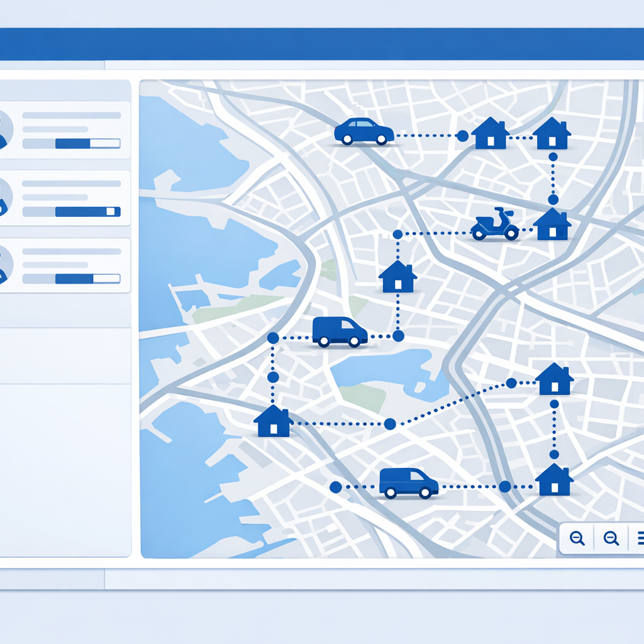Select the scooter delivery vehicle icon
Screen dimensions: 644x644
coord(495,225)
